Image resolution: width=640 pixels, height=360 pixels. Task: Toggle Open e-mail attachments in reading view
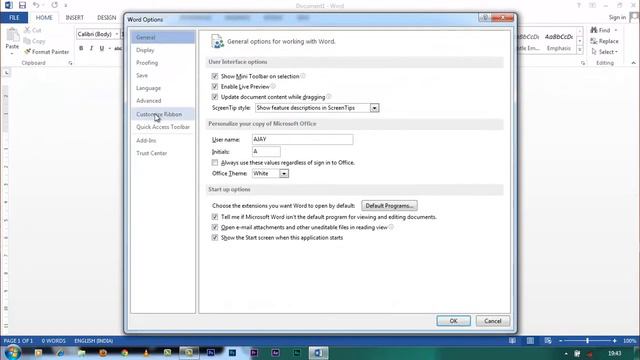click(215, 227)
